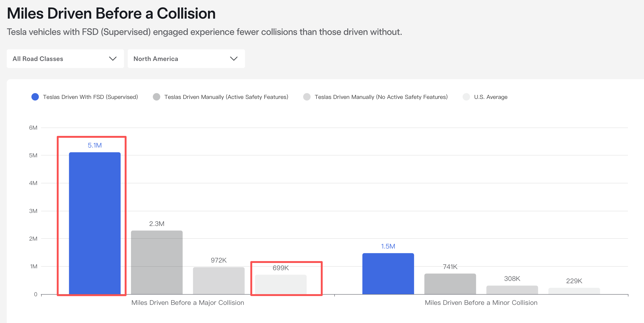Image resolution: width=644 pixels, height=323 pixels.
Task: Click the 741K minor collision bar
Action: [450, 284]
